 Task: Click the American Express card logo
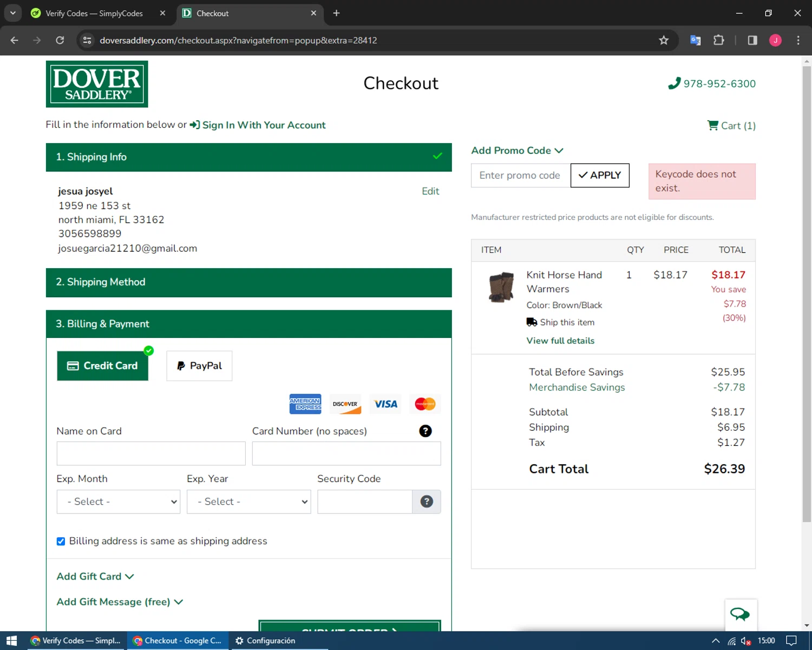305,404
